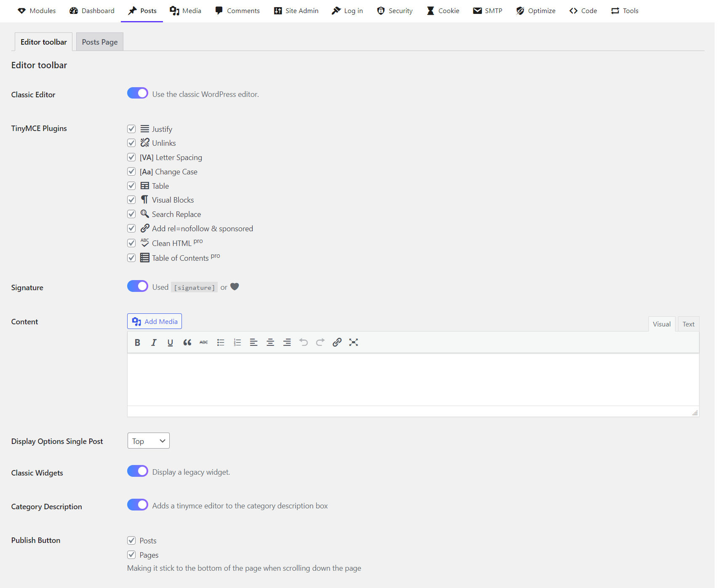Screen dimensions: 726x588
Task: Click inside the signature content editor
Action: coord(413,379)
